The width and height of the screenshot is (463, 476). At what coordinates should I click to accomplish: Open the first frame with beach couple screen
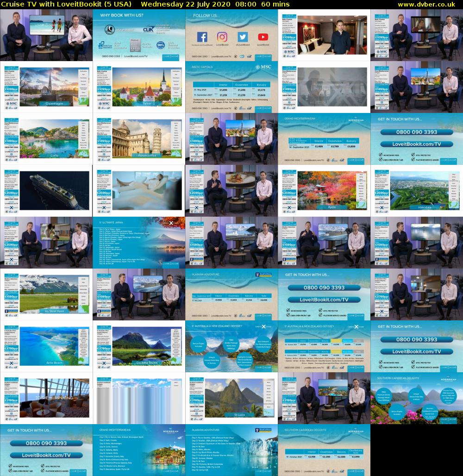tap(46, 35)
